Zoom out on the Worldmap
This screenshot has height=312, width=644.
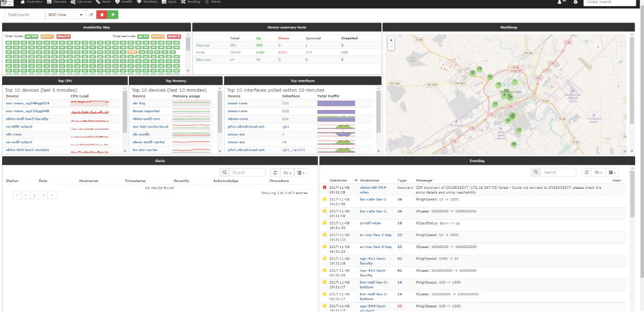[x=391, y=47]
